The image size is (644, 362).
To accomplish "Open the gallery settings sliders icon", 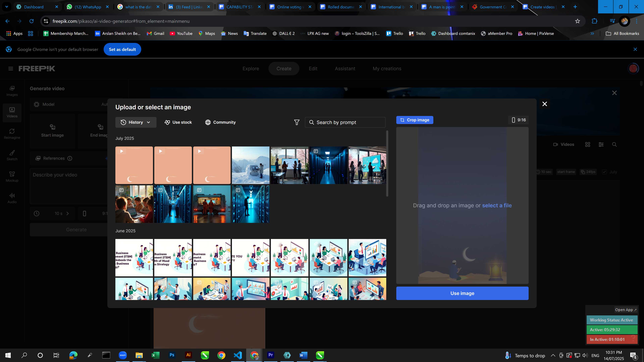I will [601, 144].
